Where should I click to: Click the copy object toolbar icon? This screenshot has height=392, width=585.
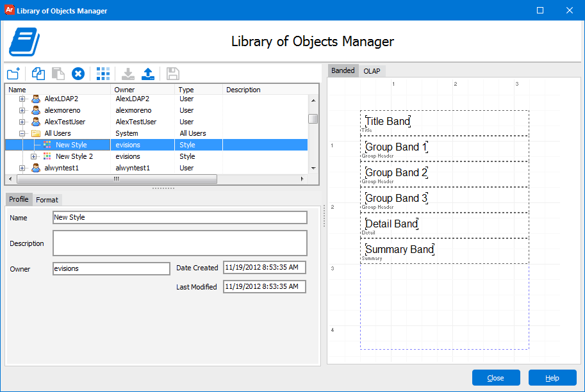click(x=38, y=74)
